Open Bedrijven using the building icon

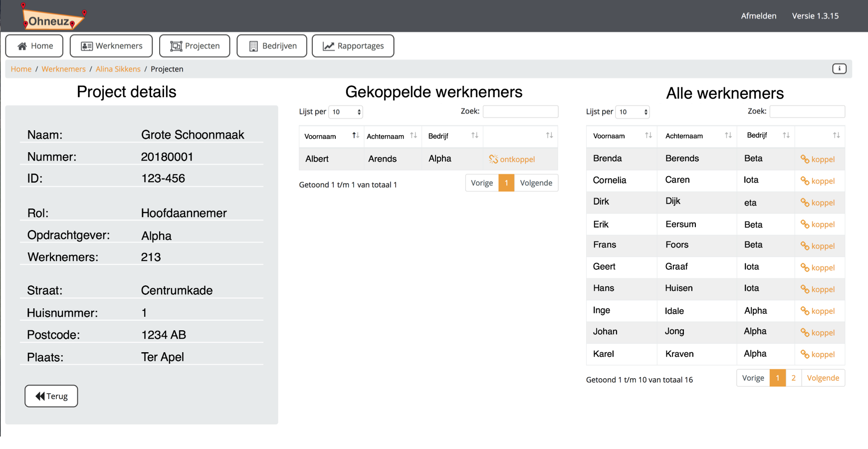[253, 45]
